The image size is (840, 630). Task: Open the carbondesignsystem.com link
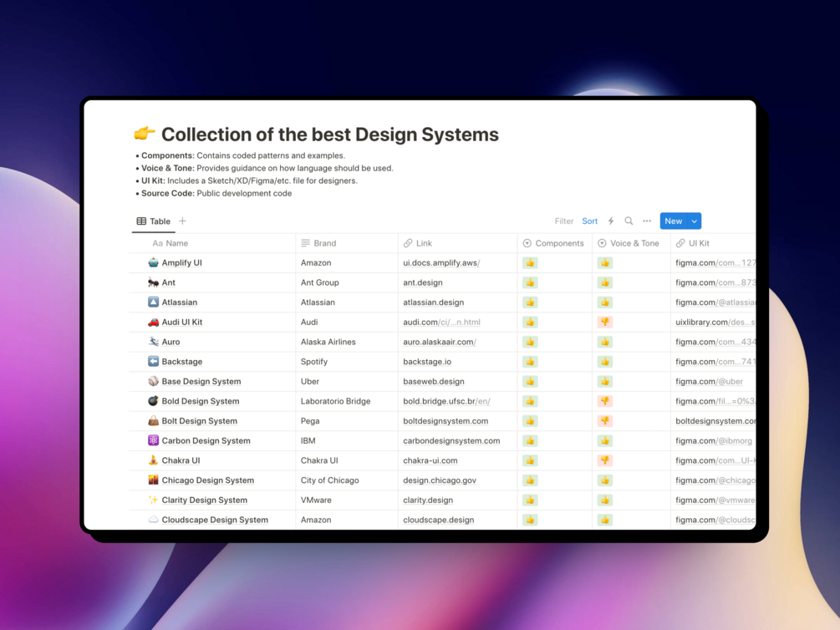451,440
